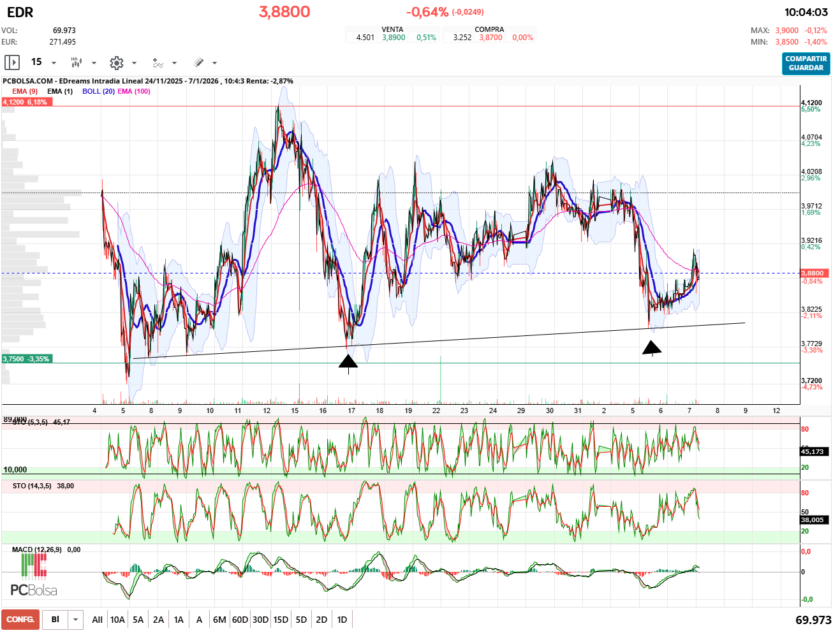Viewport: 840px width, 633px height.
Task: Open the Heikin Ashi candlestick chart type icon
Action: (x=77, y=62)
